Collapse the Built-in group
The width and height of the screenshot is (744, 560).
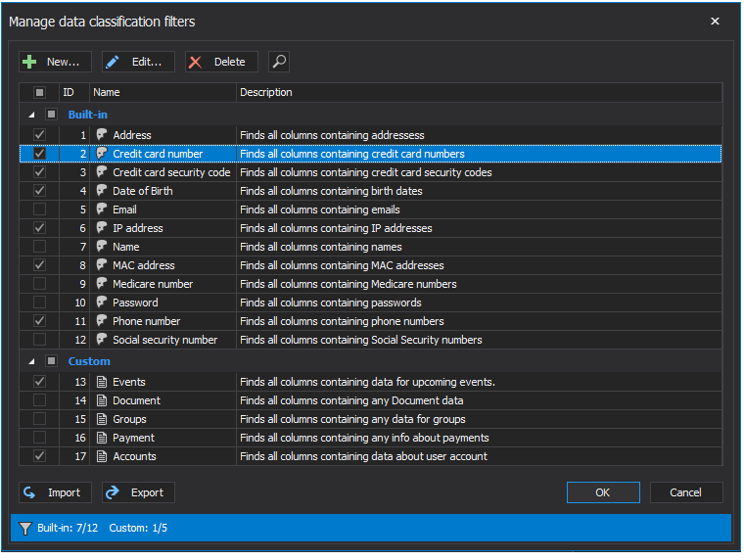tap(31, 115)
